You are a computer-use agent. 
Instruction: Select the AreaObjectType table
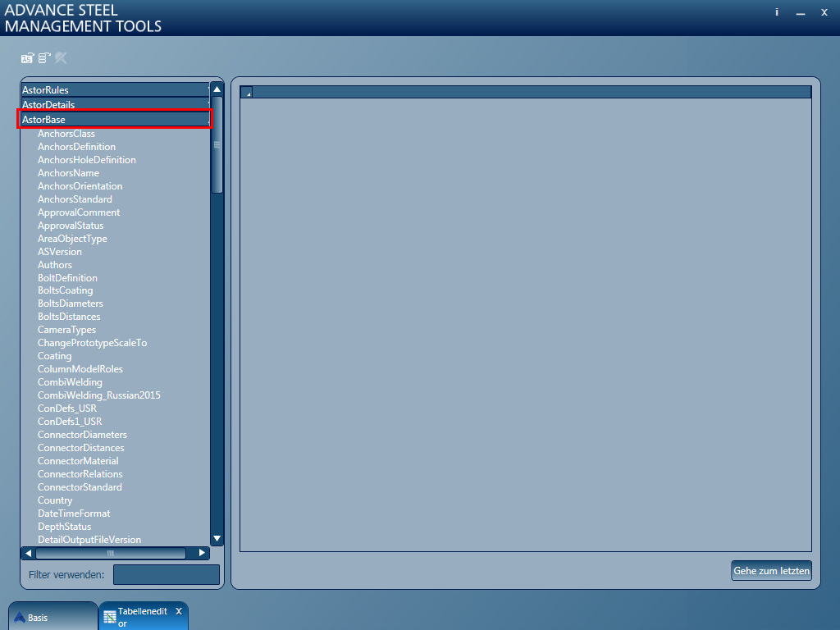[x=72, y=239]
